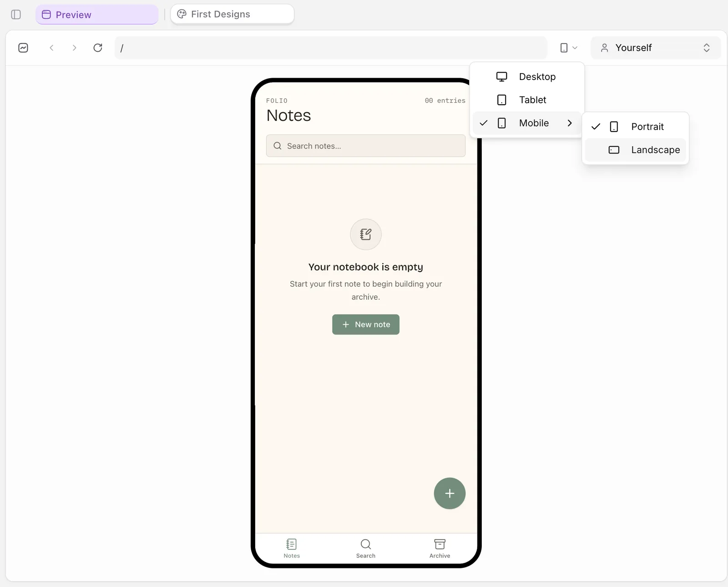Click the Desktop monitor icon
Viewport: 728px width, 587px height.
(x=501, y=76)
